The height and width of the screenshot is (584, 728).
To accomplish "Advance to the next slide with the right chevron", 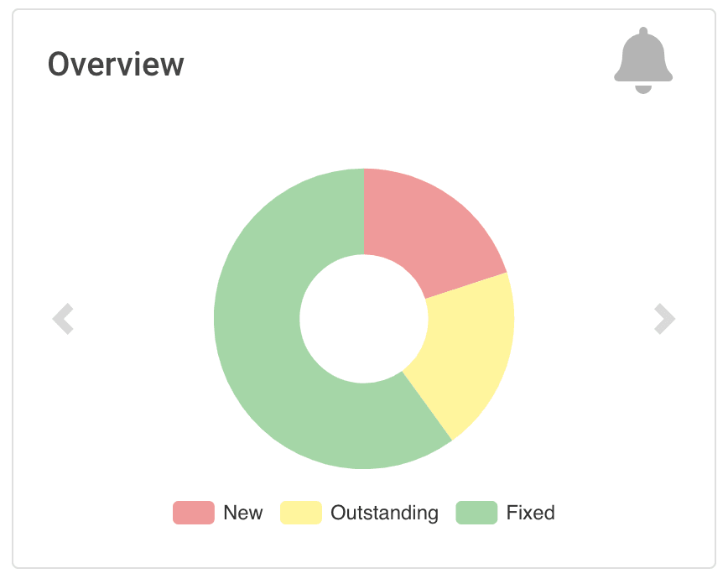I will click(665, 319).
